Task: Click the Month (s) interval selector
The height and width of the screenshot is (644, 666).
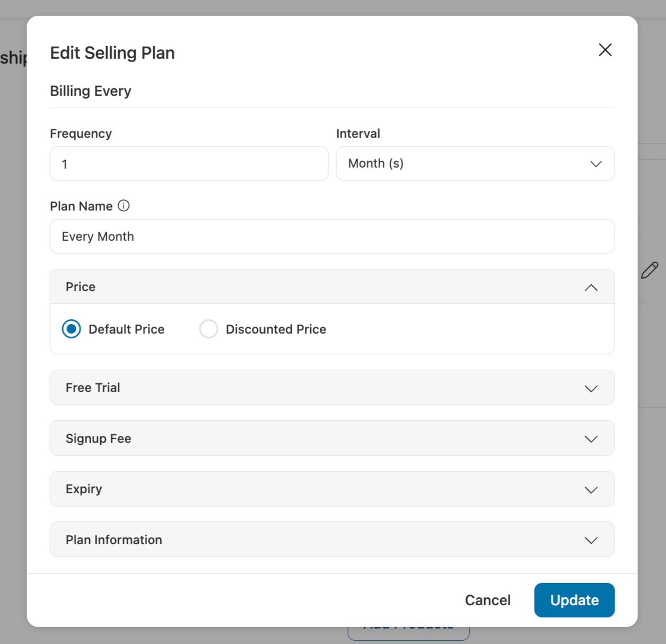Action: (x=475, y=163)
